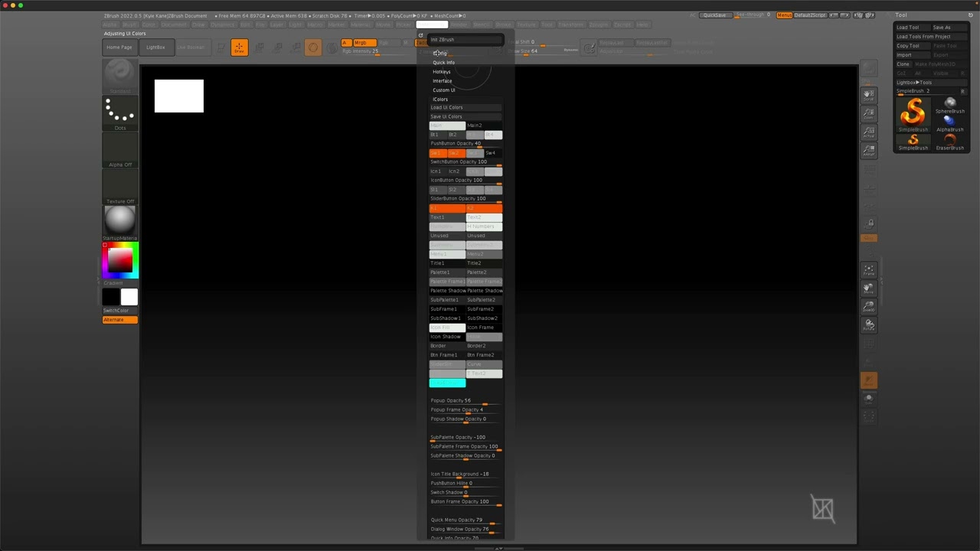Click the Import button

coord(913,55)
